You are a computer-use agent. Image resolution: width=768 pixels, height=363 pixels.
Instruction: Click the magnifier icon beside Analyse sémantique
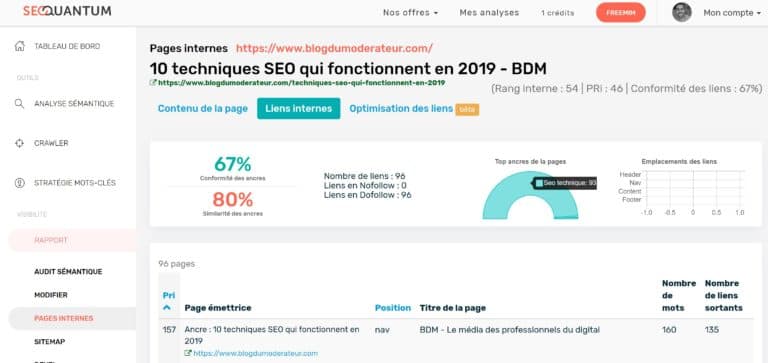click(x=19, y=103)
